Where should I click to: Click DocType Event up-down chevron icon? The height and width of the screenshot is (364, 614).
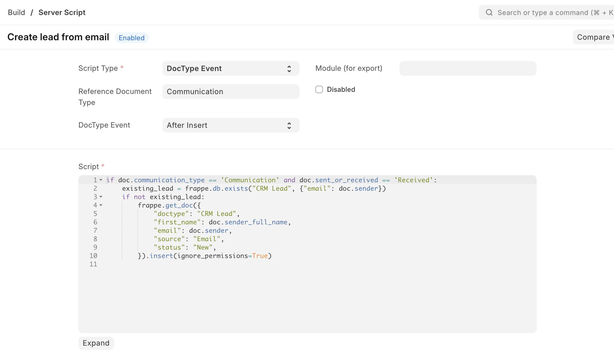click(x=289, y=125)
